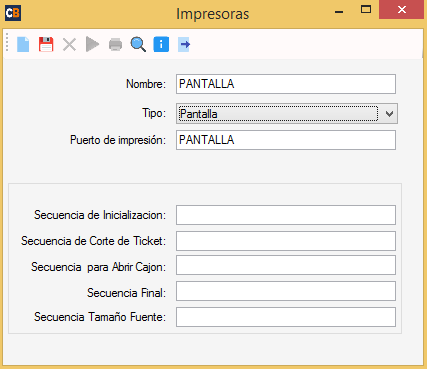
Task: Click the Secuencia para Abrir Cajon field
Action: (286, 265)
